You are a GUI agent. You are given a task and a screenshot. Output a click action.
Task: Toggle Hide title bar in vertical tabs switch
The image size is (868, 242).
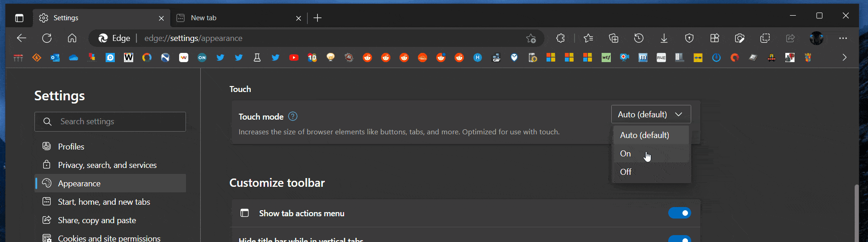pos(680,239)
